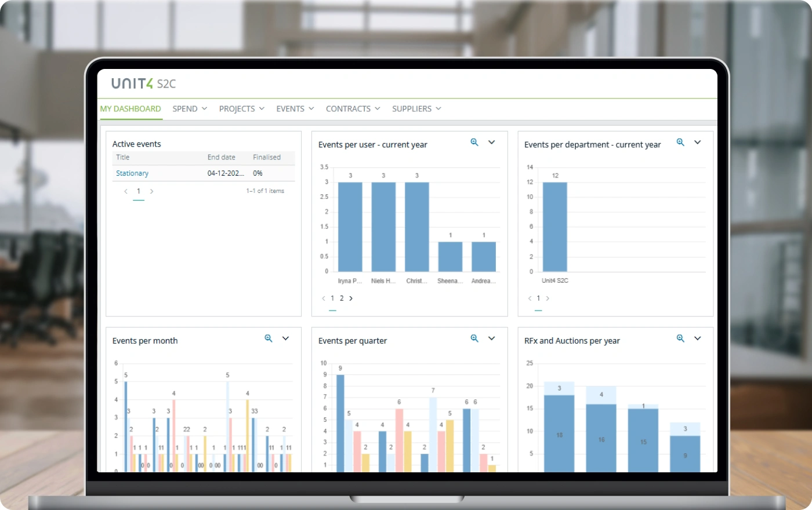The height and width of the screenshot is (510, 812).
Task: Zoom the Events per quarter chart
Action: tap(474, 338)
